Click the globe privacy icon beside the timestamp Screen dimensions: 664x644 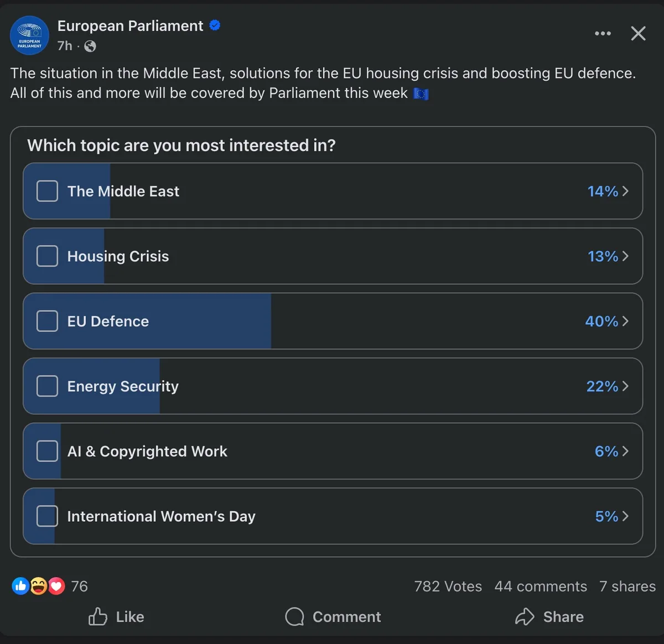[x=89, y=46]
